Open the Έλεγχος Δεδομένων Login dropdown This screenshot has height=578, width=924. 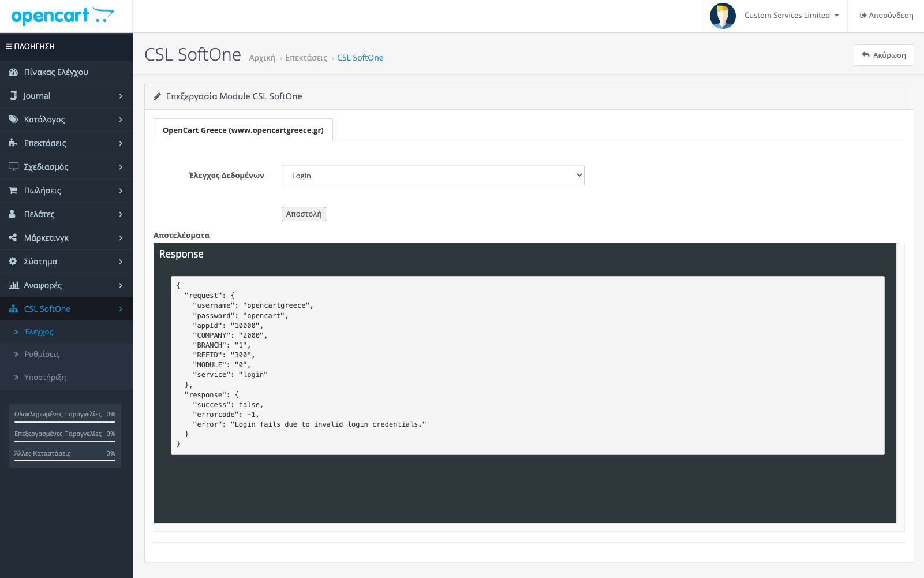[433, 176]
